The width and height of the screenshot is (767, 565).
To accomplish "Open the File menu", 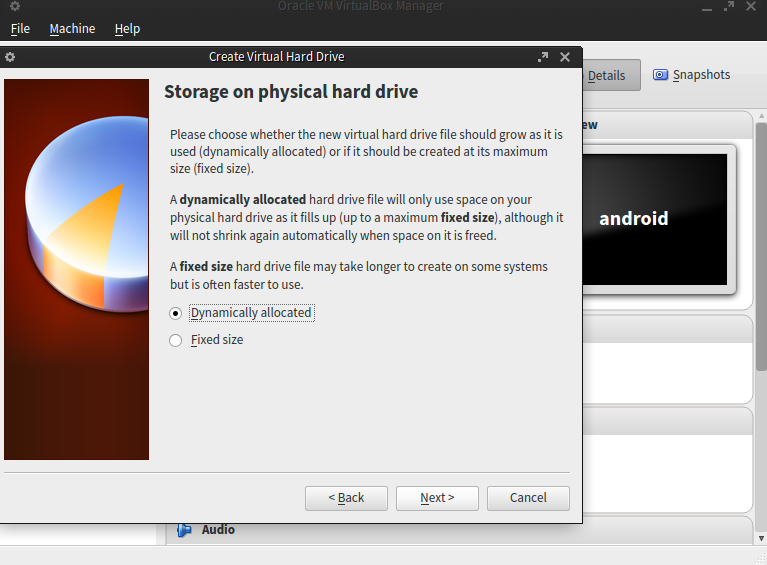I will point(20,29).
